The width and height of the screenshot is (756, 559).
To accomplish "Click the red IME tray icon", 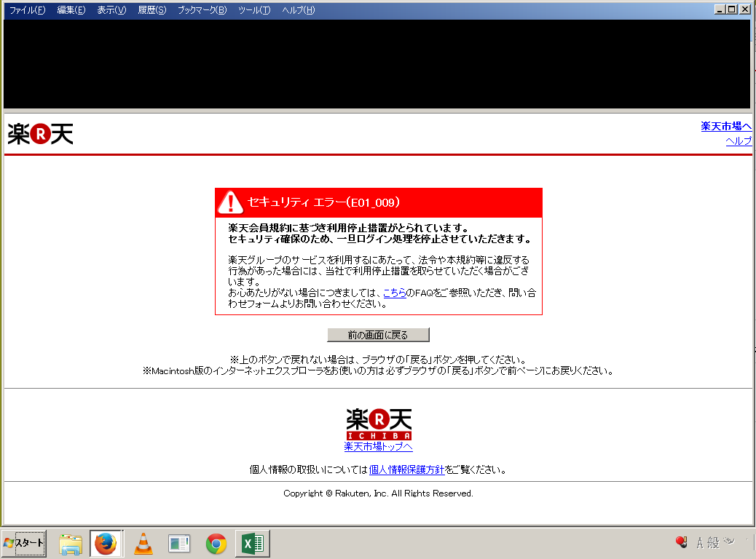I will point(681,542).
